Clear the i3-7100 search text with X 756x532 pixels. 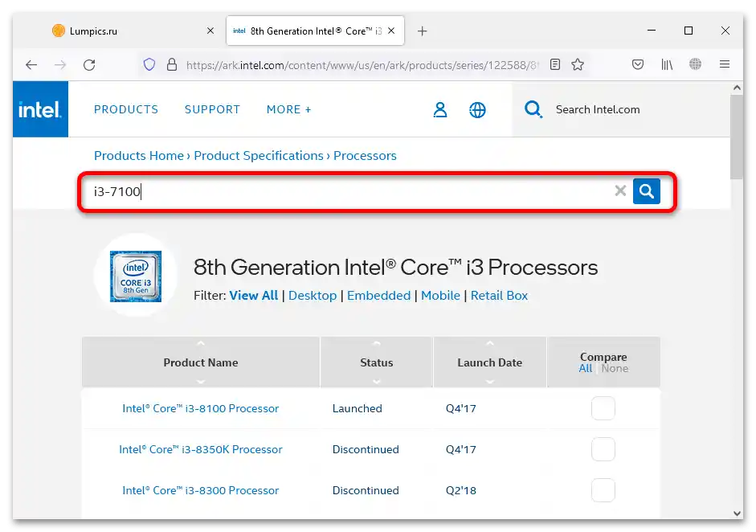point(620,191)
